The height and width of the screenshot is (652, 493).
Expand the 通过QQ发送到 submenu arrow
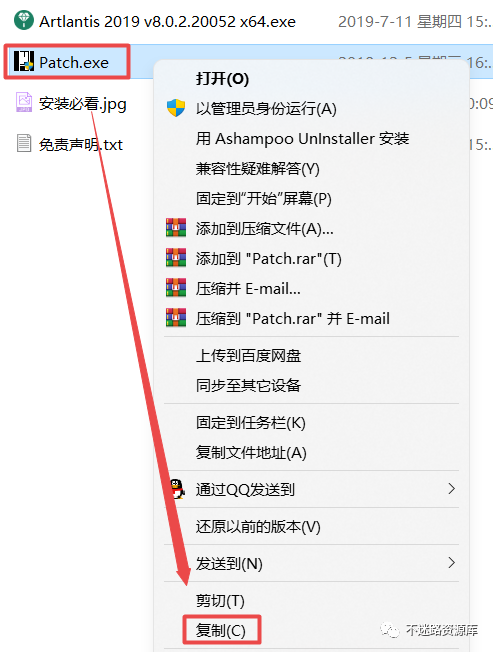coord(451,489)
